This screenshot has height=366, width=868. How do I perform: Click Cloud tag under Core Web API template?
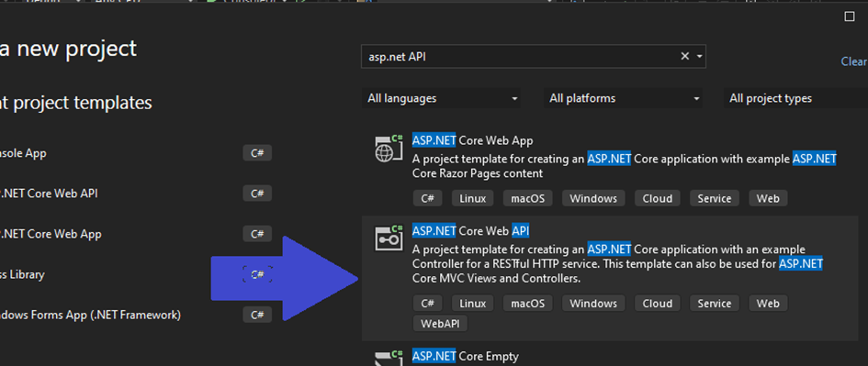point(657,303)
